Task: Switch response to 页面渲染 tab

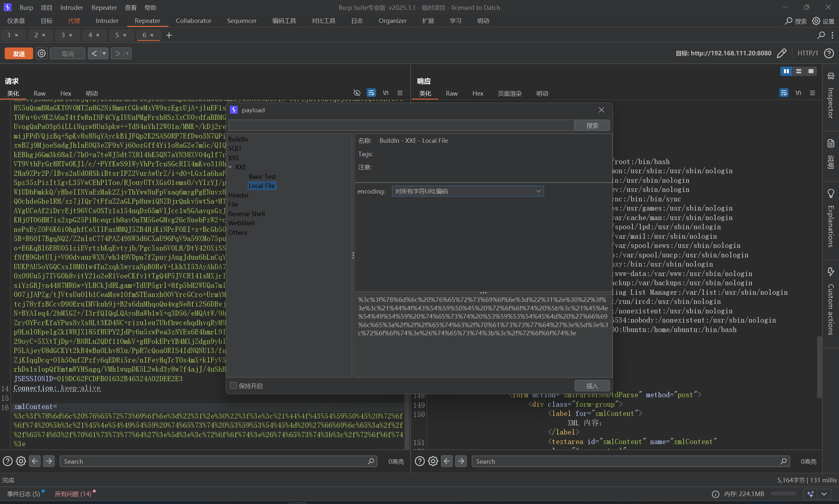Action: pyautogui.click(x=509, y=93)
